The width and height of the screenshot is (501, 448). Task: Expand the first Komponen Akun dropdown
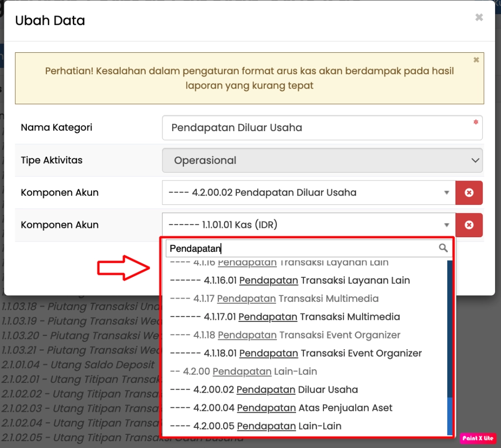pyautogui.click(x=308, y=193)
